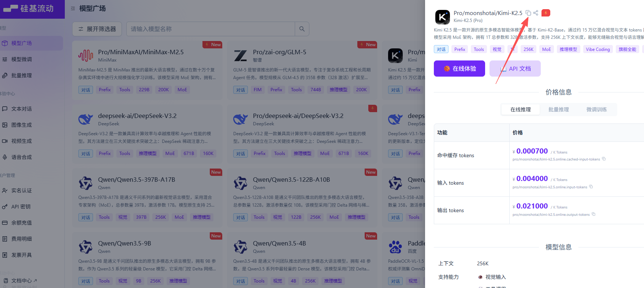Copy the kimi-k2.5.online.output-tokens ID
Screen dimensions: 644x288
[x=593, y=214]
